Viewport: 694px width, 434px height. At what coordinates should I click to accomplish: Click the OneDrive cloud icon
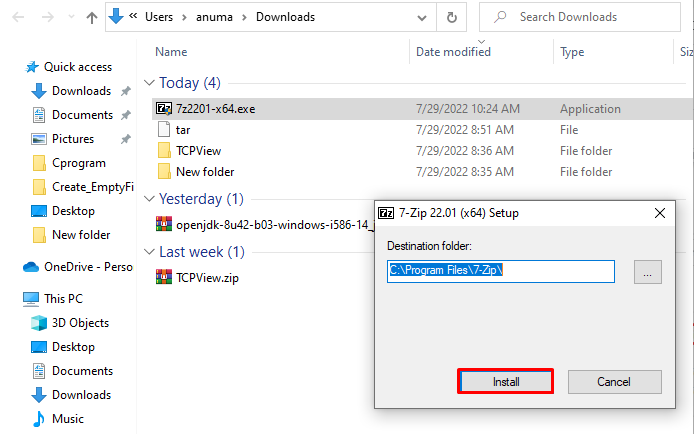click(31, 267)
